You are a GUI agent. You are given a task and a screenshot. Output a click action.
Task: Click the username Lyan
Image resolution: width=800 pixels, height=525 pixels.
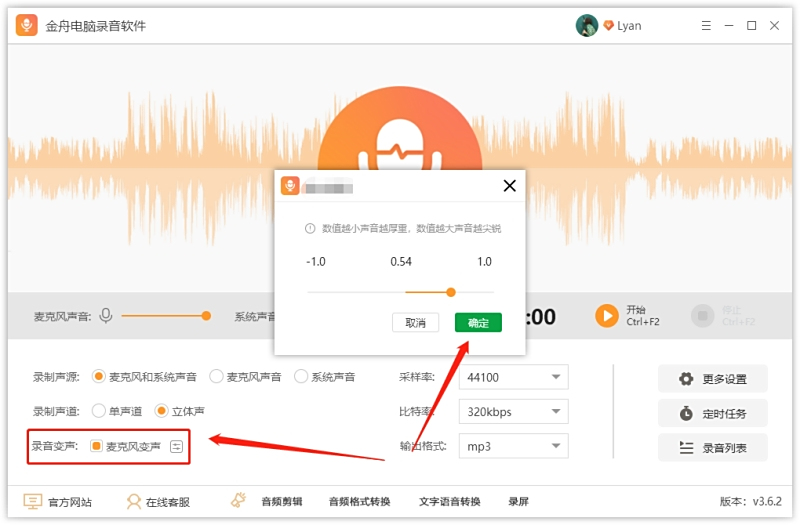coord(629,26)
